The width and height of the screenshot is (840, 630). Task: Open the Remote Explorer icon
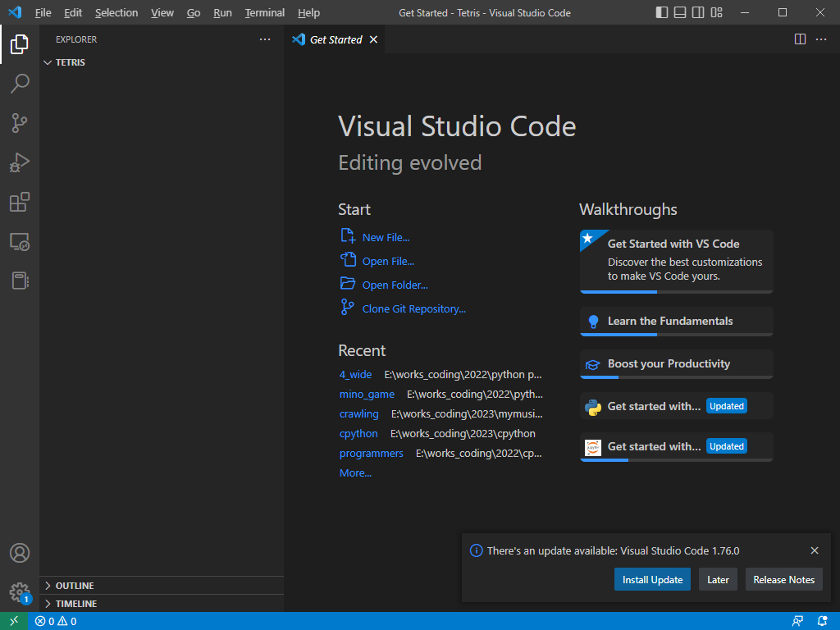click(x=20, y=242)
